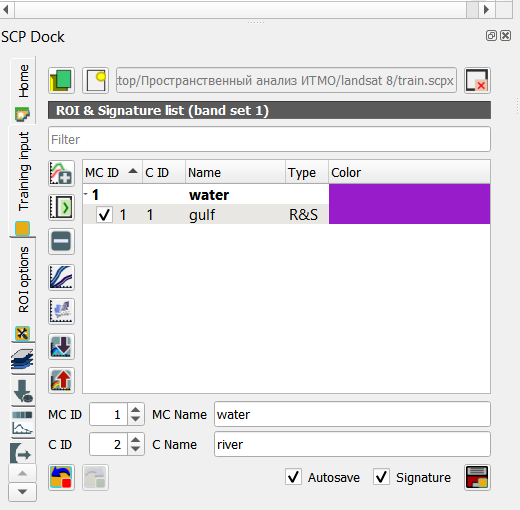
Task: Merge highlighted spectral signatures icon
Action: [x=61, y=173]
